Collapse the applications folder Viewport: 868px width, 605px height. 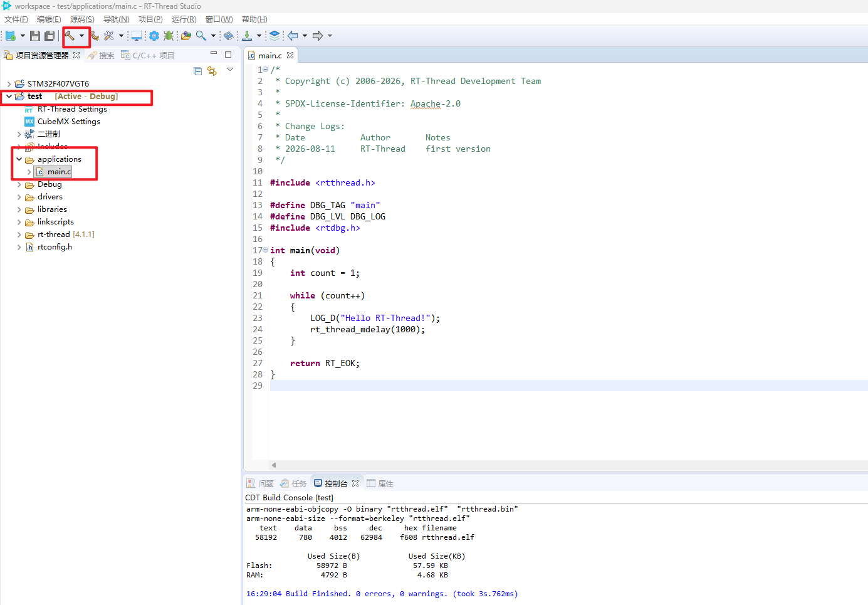[x=19, y=159]
